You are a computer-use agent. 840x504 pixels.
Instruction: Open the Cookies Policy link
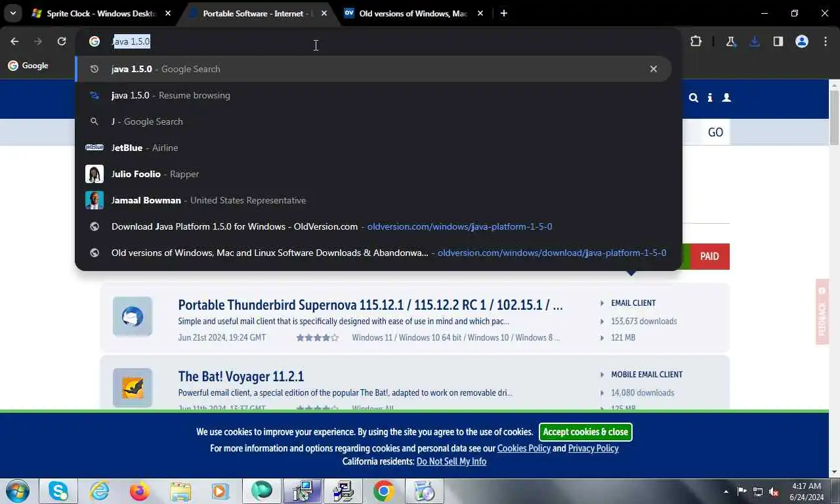click(524, 448)
